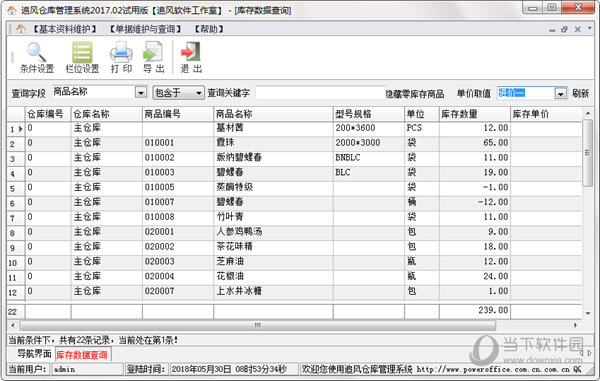Click 010002 product code cell

(x=178, y=158)
